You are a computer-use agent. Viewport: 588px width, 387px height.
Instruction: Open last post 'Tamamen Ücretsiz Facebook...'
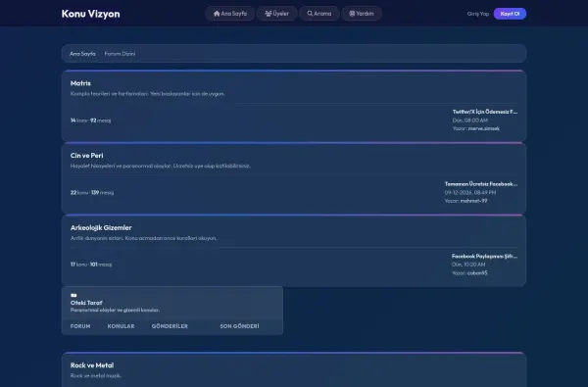(x=481, y=184)
